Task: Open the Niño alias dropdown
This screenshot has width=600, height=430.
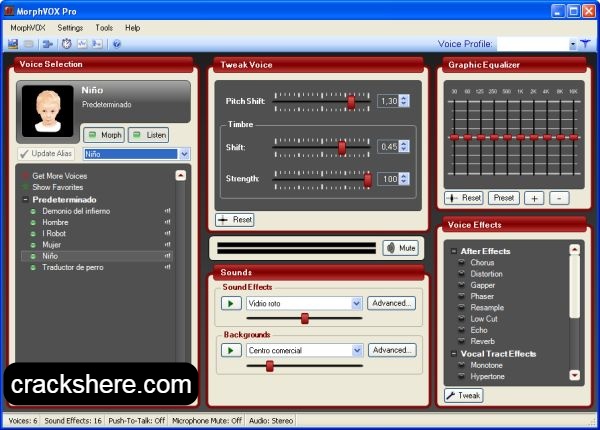Action: coord(184,154)
